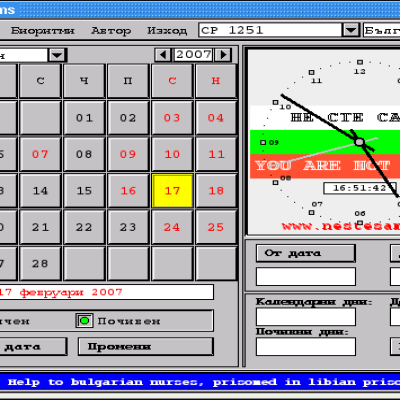Select day 11 in the calendar
The width and height of the screenshot is (400, 400).
coord(216,154)
